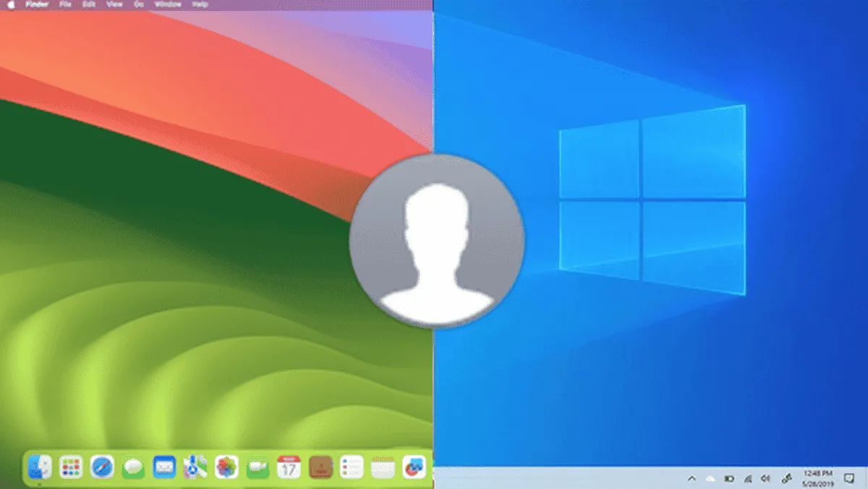Open the Notes app in dock
This screenshot has height=489, width=868.
coord(383,468)
